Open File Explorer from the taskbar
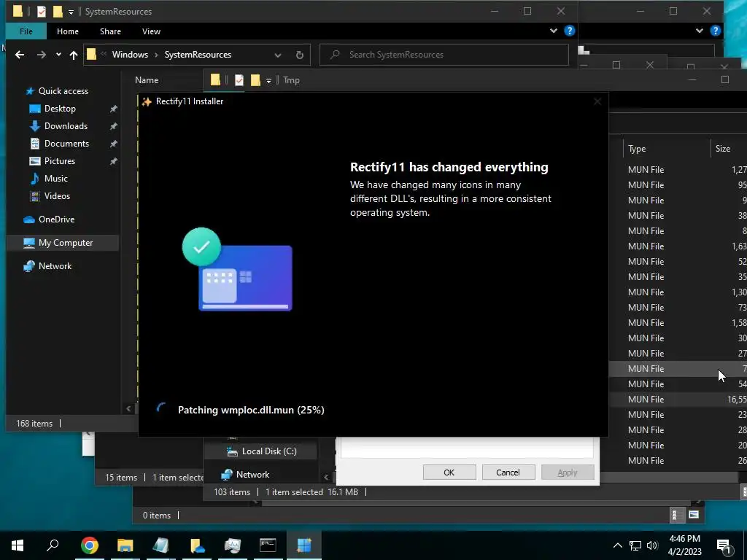Screen dimensions: 747x560 (x=125, y=545)
